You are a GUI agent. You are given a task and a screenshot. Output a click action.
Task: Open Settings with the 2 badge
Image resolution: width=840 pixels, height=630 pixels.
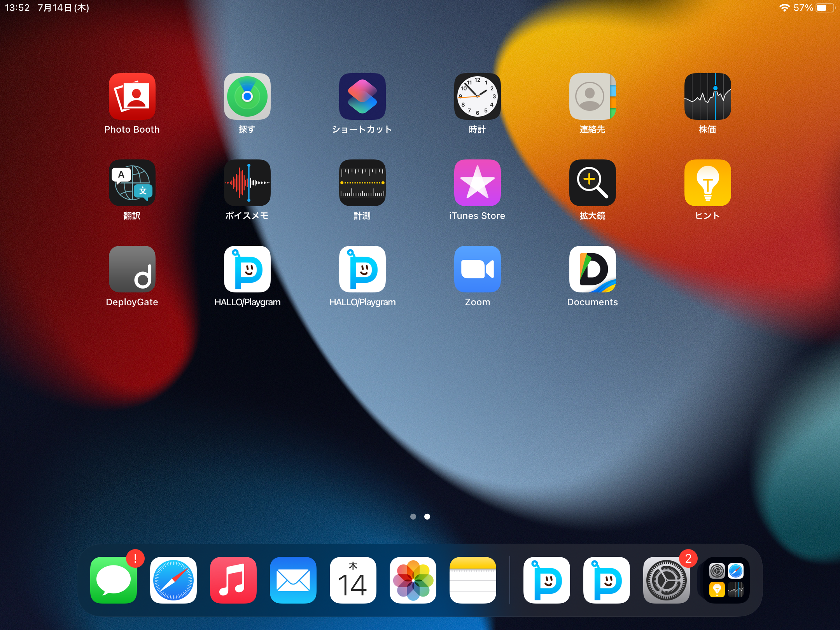(x=666, y=580)
